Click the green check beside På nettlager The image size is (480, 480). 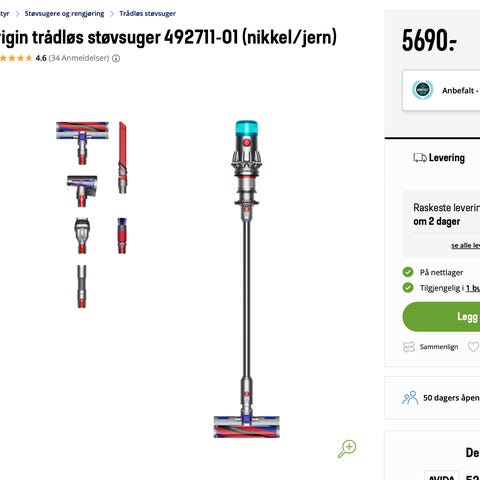click(x=408, y=272)
